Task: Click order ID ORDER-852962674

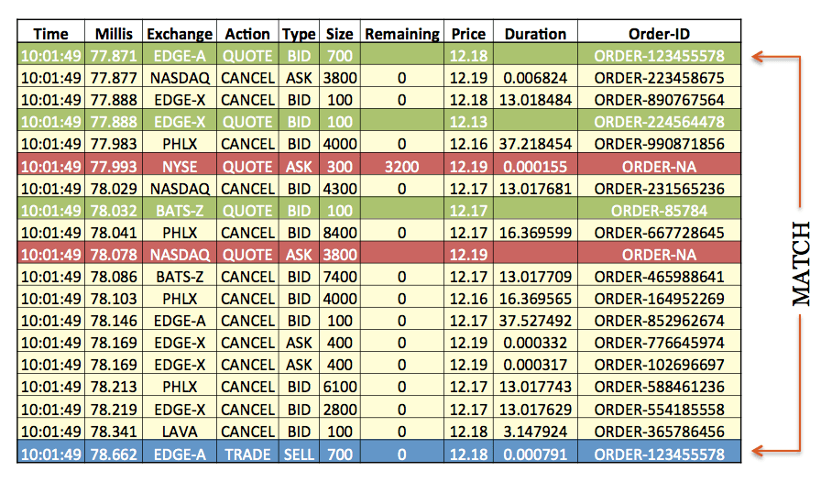Action: [x=659, y=321]
